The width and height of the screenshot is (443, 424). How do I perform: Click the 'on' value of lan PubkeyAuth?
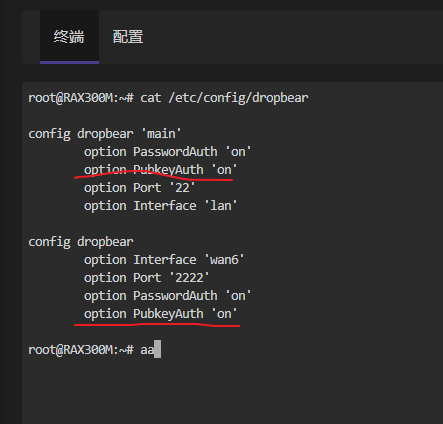tap(224, 170)
